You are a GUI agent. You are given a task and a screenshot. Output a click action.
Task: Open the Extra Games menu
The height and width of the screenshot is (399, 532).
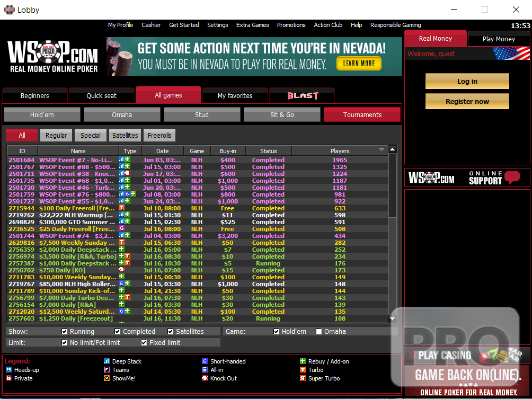pyautogui.click(x=252, y=25)
